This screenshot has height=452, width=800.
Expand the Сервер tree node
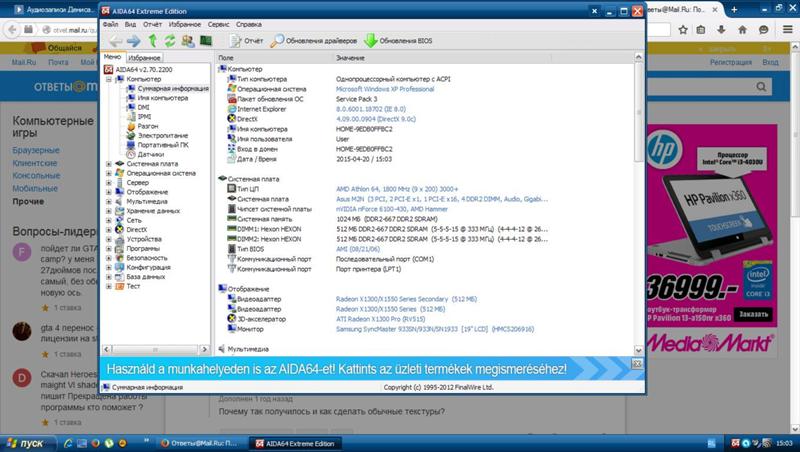pos(108,183)
